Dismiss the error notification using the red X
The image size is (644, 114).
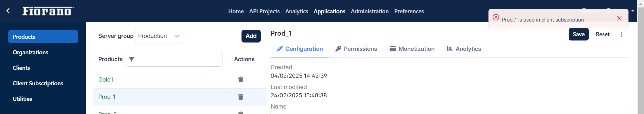pyautogui.click(x=619, y=18)
